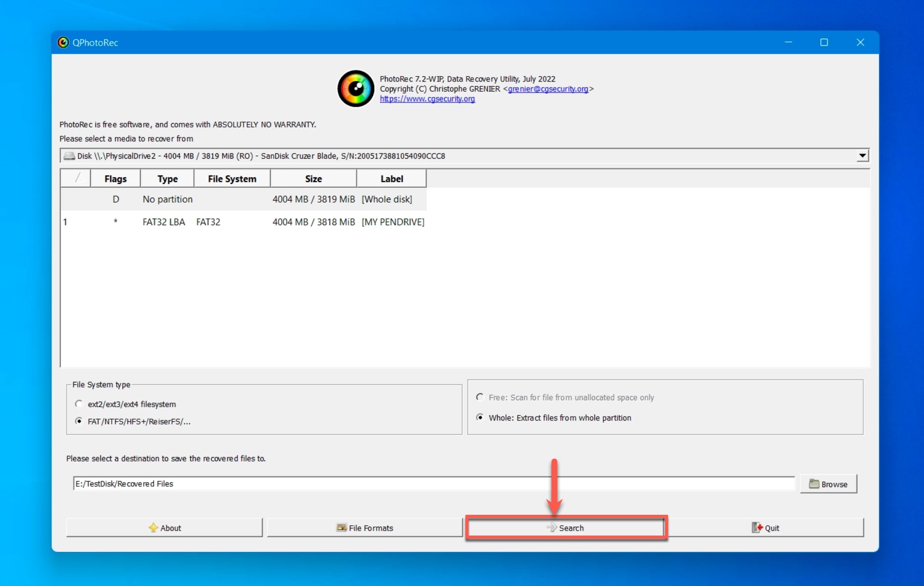Maximize the QPhotoRec window
The width and height of the screenshot is (924, 586).
click(x=824, y=42)
